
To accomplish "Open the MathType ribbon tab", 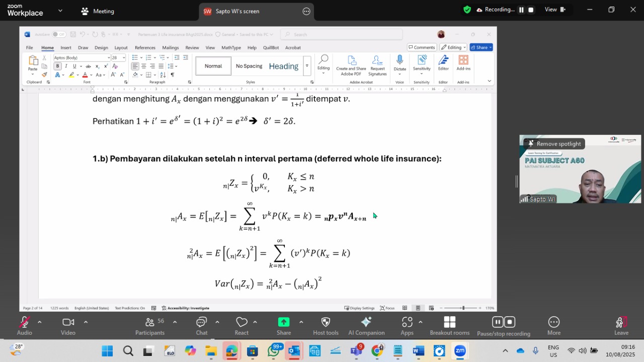I will click(x=231, y=48).
